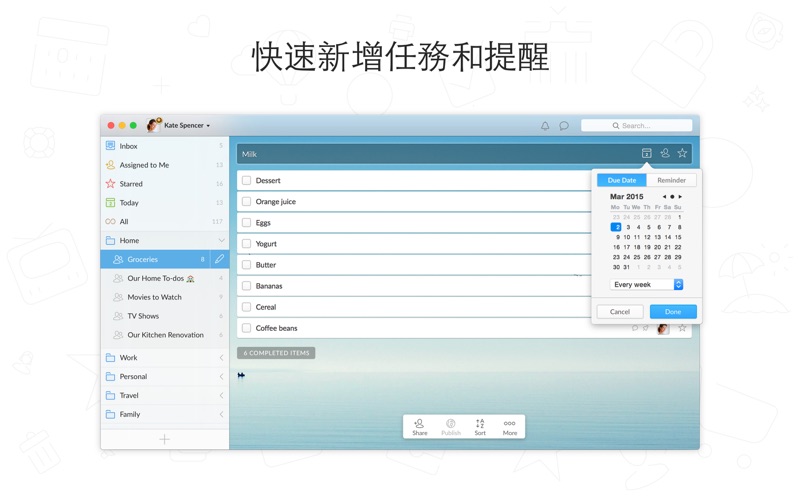Click the Inbox list icon
The image size is (800, 500).
point(110,146)
